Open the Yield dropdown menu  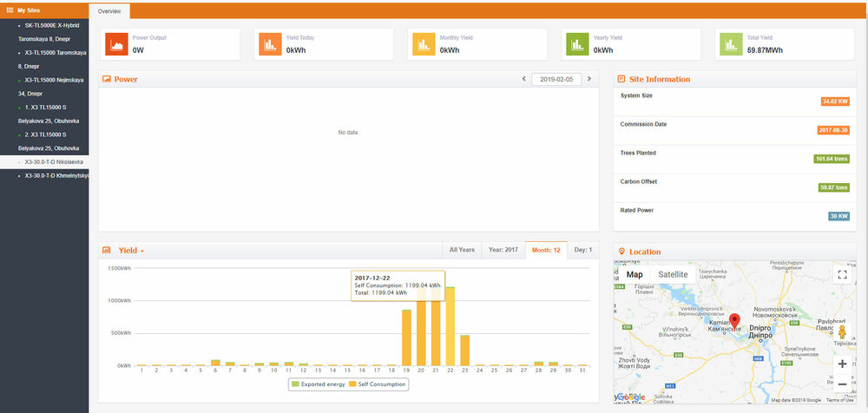[131, 251]
